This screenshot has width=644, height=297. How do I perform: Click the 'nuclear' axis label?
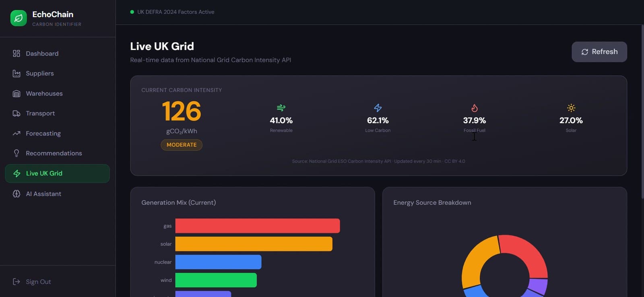point(163,262)
